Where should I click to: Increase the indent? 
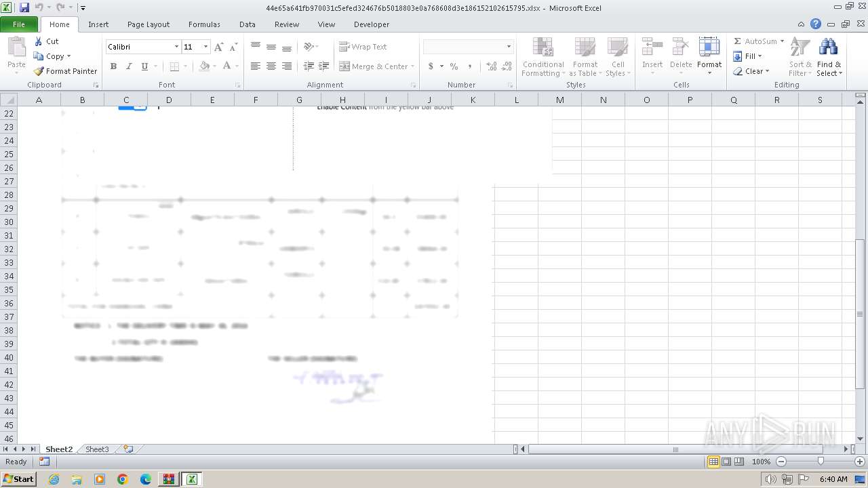pyautogui.click(x=324, y=66)
